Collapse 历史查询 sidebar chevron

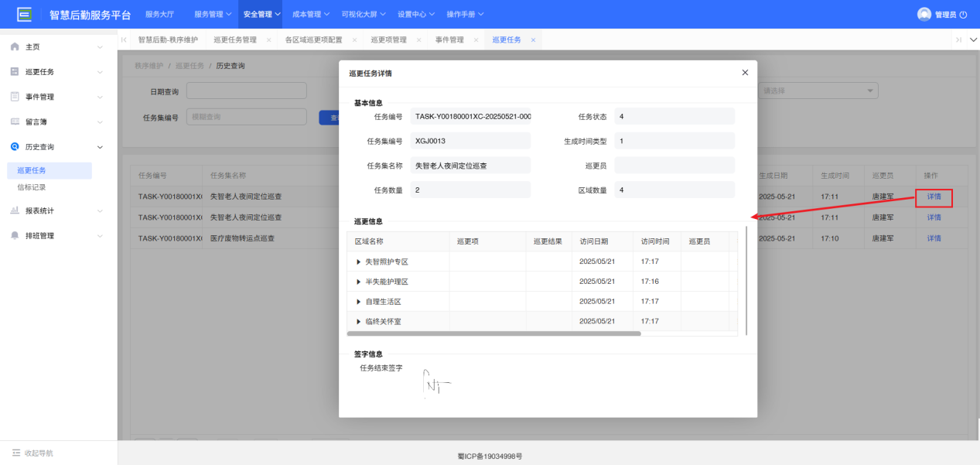click(x=100, y=146)
